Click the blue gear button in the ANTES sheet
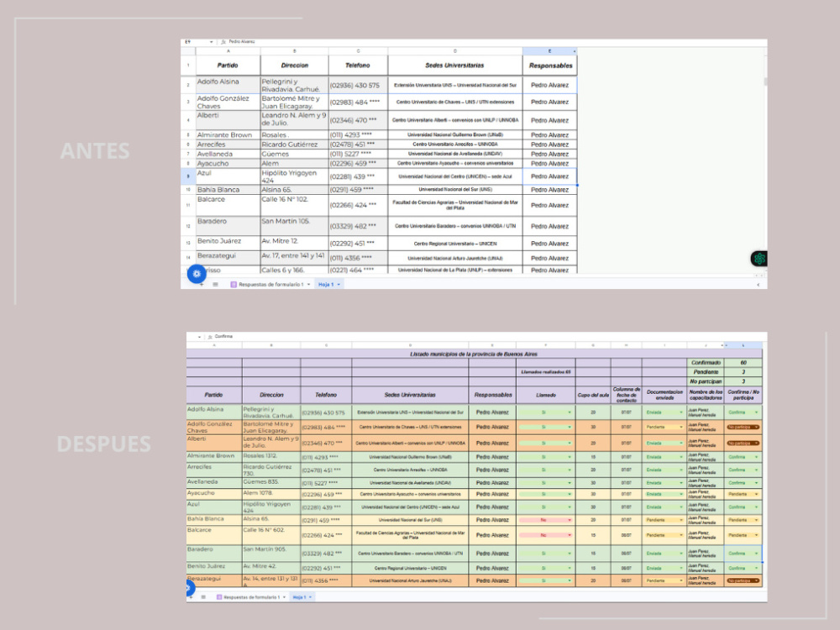840x630 pixels. (x=197, y=273)
